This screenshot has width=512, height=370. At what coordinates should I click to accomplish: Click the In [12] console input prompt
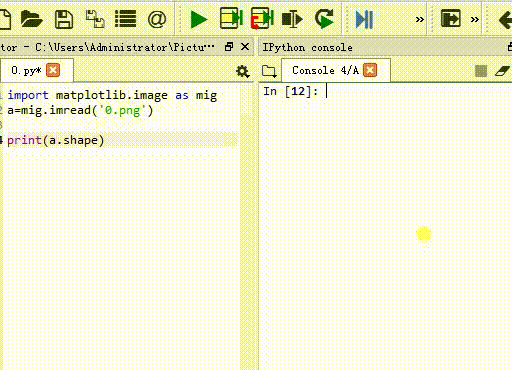click(291, 91)
